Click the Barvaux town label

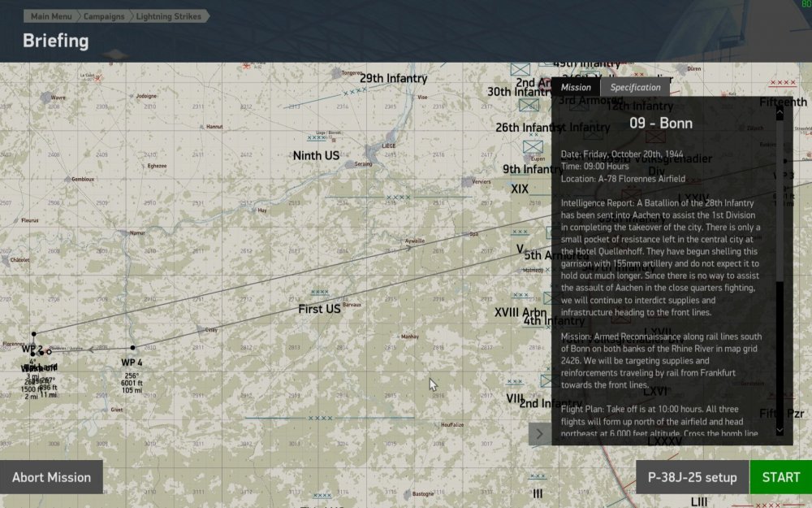(x=352, y=304)
